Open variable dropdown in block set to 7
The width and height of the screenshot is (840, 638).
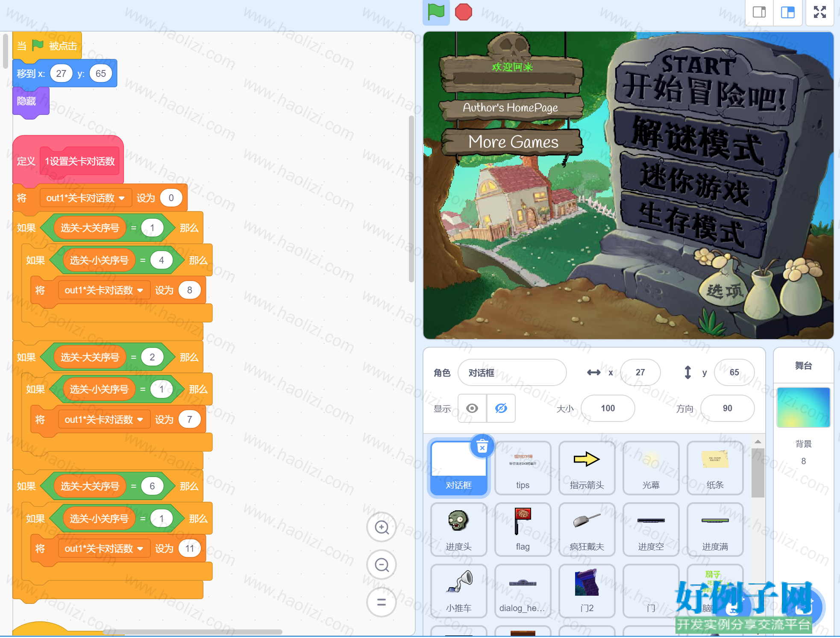pyautogui.click(x=104, y=420)
